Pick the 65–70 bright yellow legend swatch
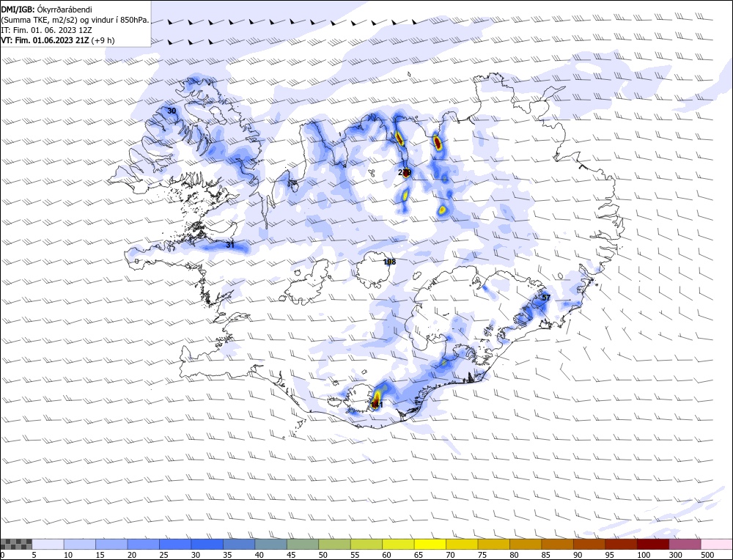 click(x=430, y=544)
